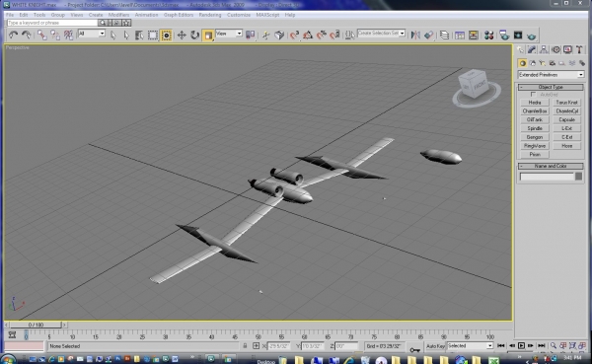Click the Undo arrow icon
592x364 pixels.
pyautogui.click(x=13, y=36)
